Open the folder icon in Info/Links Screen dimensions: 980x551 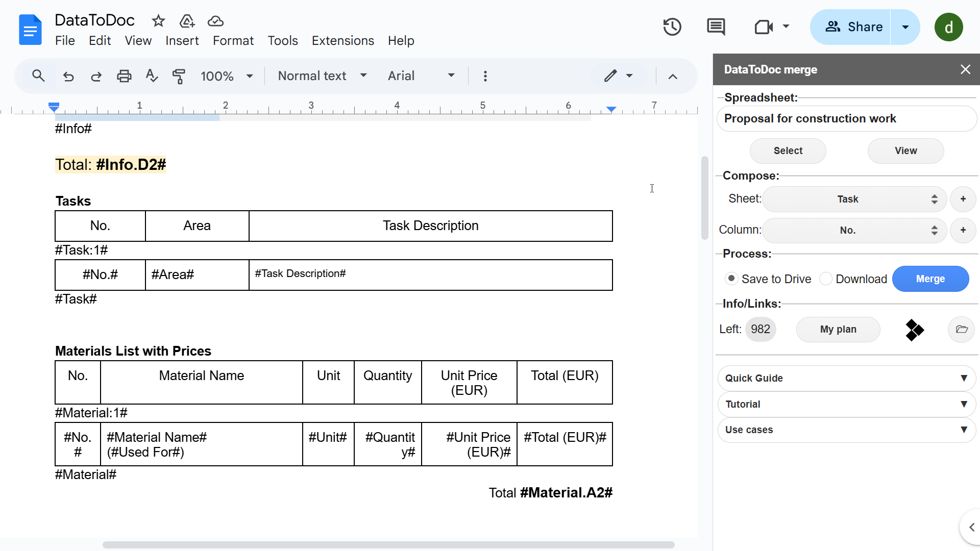[x=962, y=330]
